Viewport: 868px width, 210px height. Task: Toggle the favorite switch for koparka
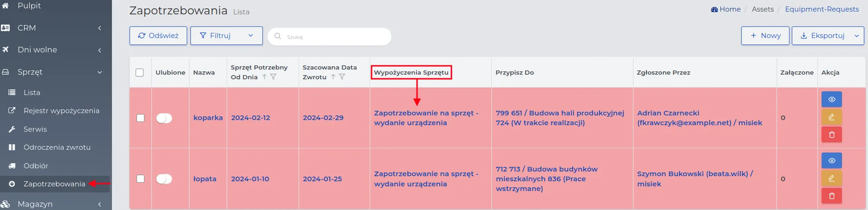pos(164,118)
